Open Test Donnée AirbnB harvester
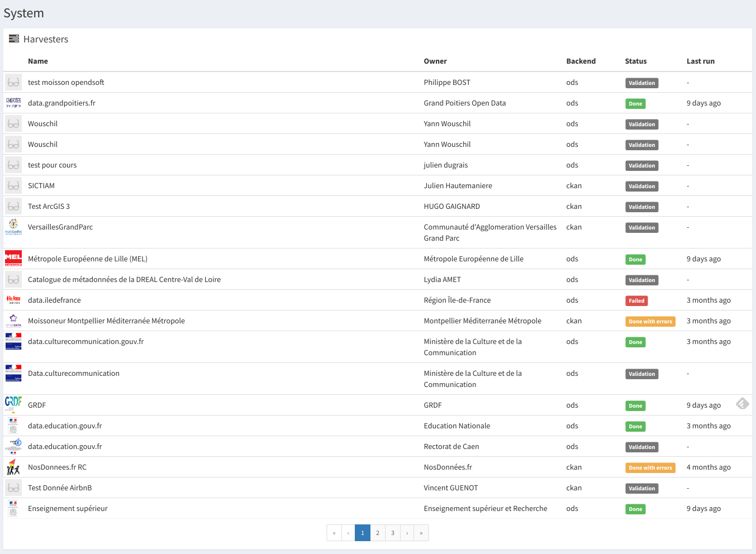This screenshot has width=756, height=554. [x=60, y=488]
